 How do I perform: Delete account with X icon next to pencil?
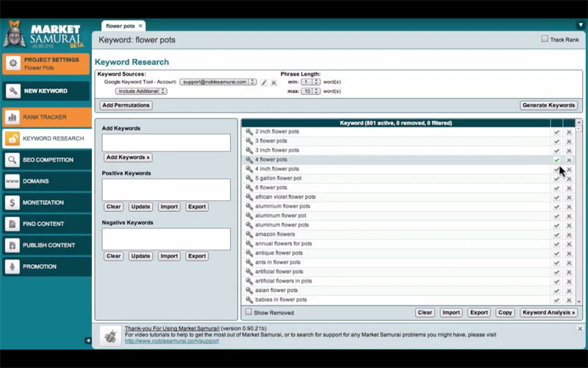(273, 82)
